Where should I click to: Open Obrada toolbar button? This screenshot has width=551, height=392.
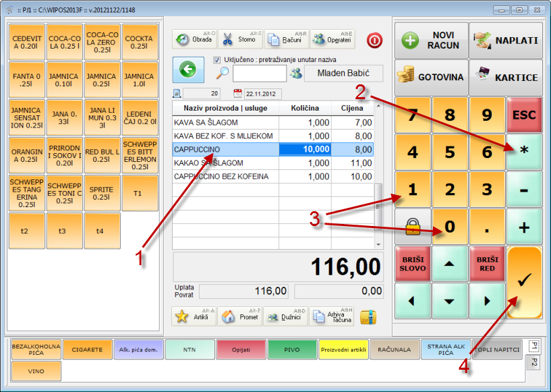coord(194,39)
